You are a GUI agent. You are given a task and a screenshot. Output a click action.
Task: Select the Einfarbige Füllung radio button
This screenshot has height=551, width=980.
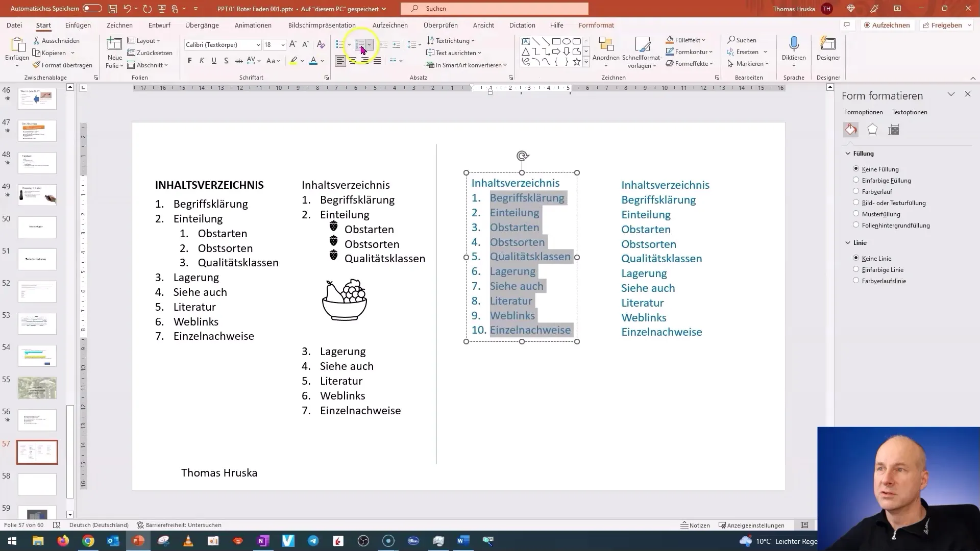point(855,180)
